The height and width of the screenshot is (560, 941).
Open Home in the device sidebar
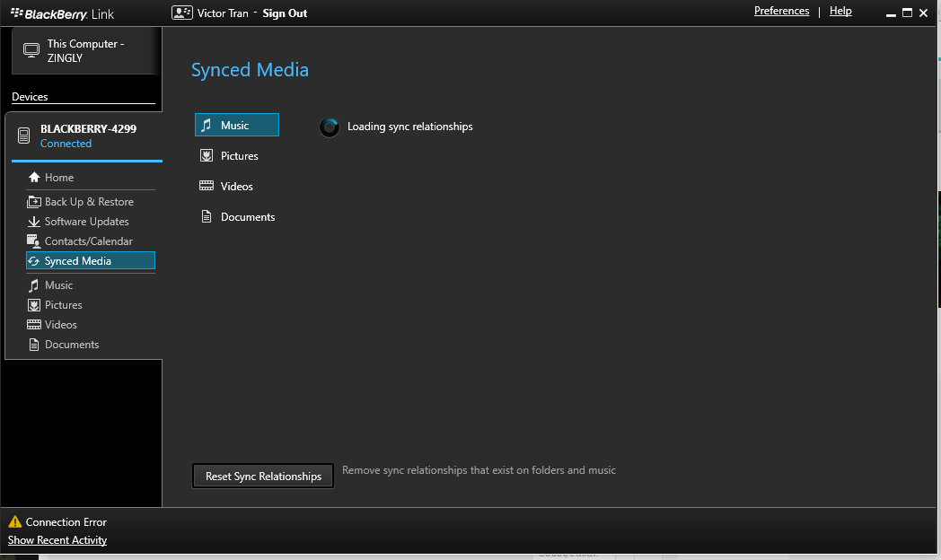[x=91, y=178]
